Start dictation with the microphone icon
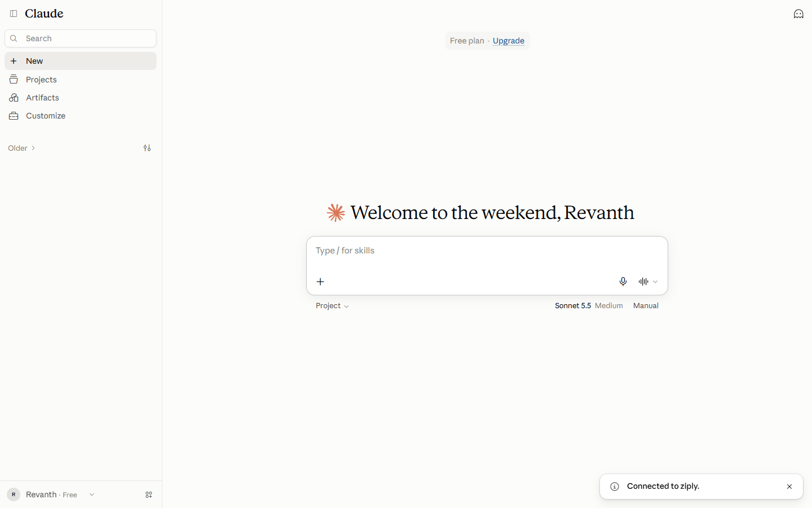The height and width of the screenshot is (508, 812). (x=623, y=282)
